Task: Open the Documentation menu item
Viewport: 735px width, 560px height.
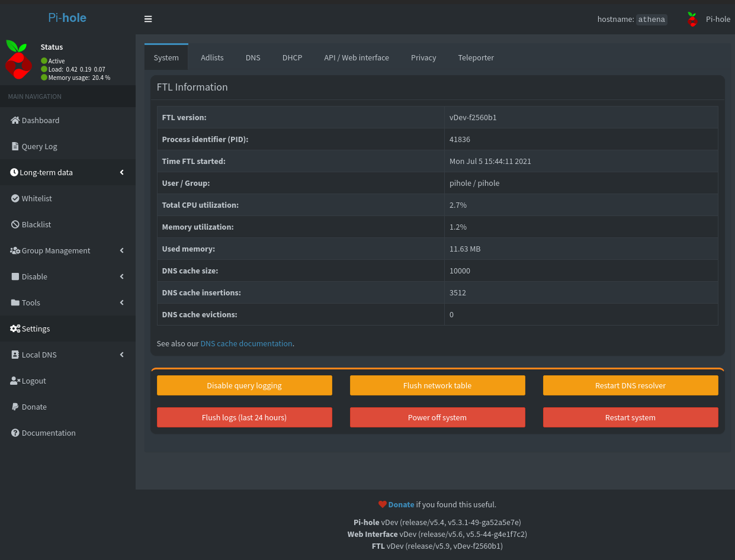Action: pyautogui.click(x=68, y=433)
